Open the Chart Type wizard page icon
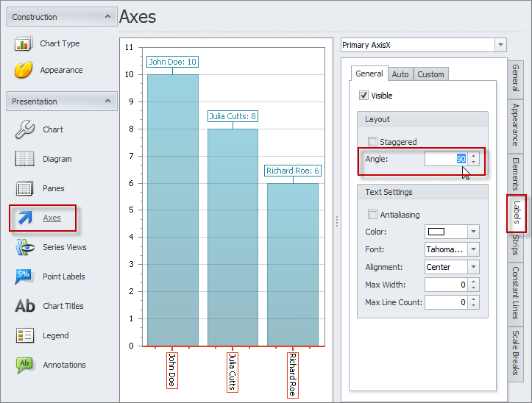Screen dimensions: 532x403 tap(24, 44)
